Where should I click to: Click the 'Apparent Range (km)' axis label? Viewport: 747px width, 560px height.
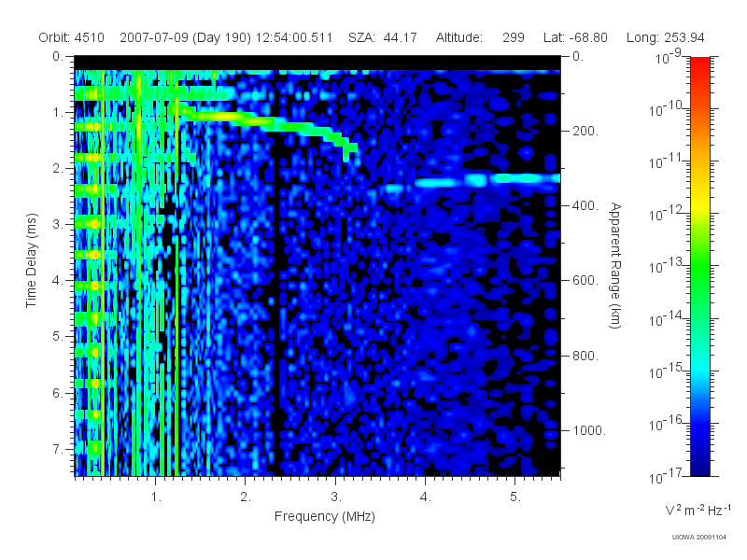pyautogui.click(x=615, y=265)
